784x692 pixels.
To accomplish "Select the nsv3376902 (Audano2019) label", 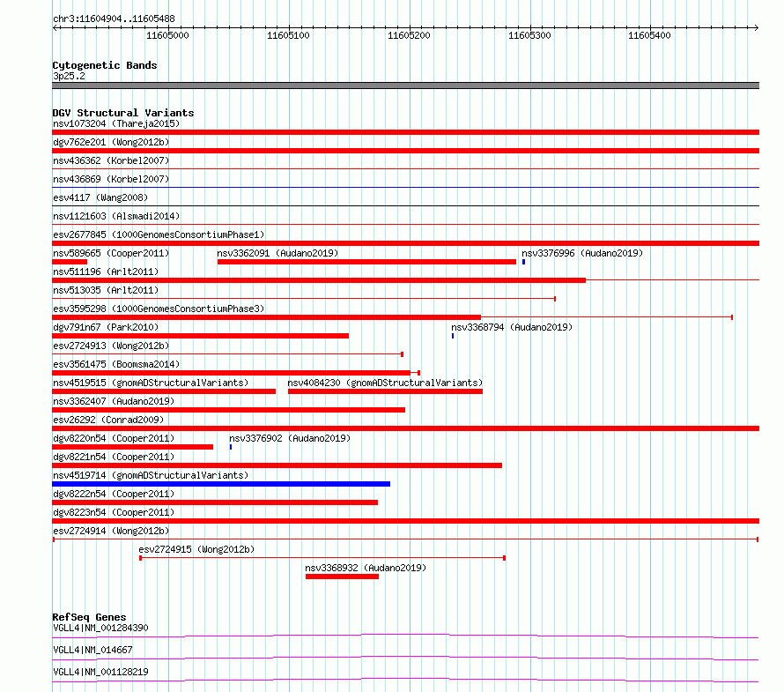I will point(290,438).
